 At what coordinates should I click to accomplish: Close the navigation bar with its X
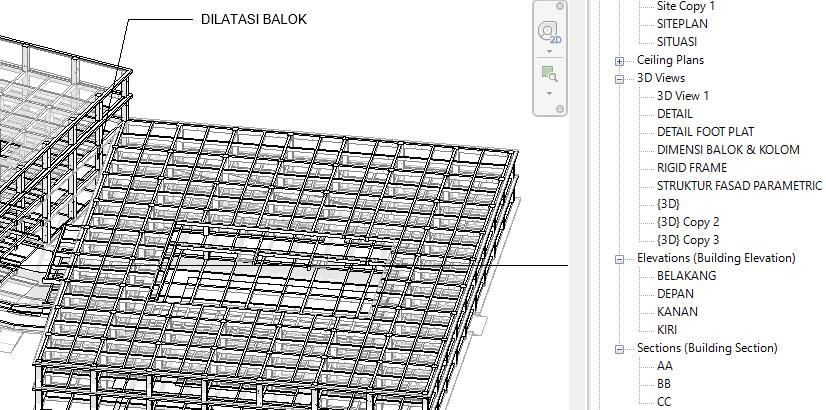click(x=560, y=6)
